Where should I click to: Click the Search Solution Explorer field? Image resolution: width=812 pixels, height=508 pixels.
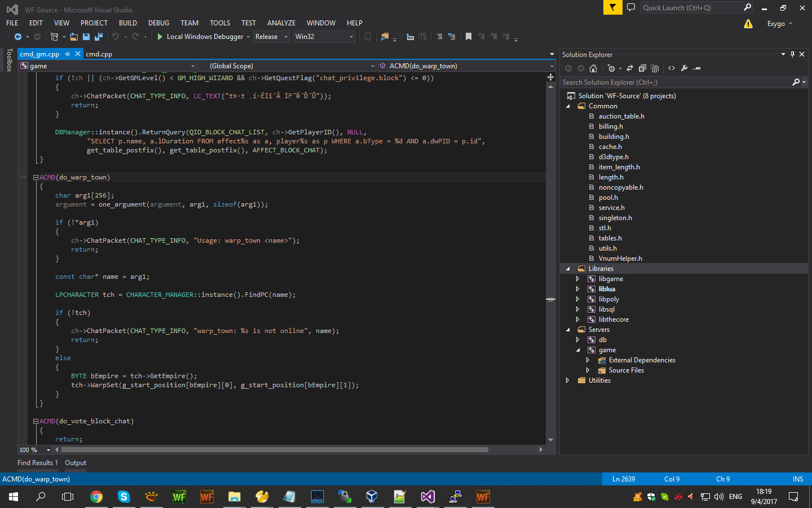pos(677,82)
